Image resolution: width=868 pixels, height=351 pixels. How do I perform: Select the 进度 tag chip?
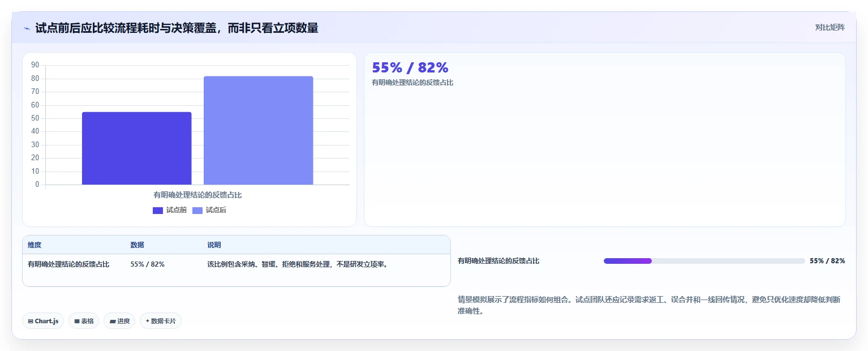pos(119,321)
